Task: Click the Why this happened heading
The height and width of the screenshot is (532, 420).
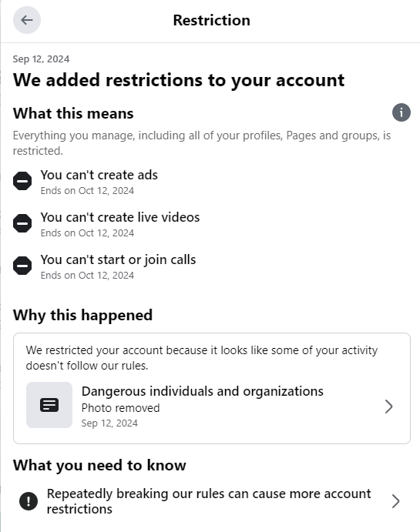Action: tap(82, 315)
